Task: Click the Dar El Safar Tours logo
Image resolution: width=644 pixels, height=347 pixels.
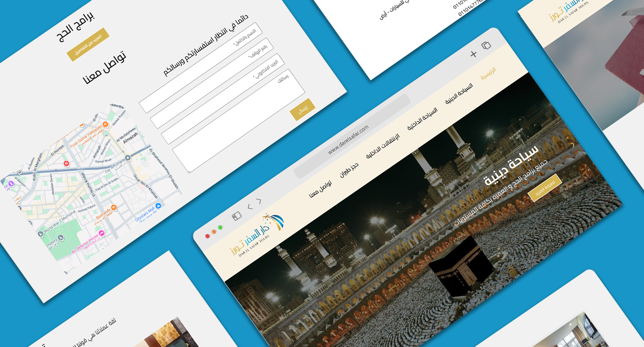Action: [256, 235]
